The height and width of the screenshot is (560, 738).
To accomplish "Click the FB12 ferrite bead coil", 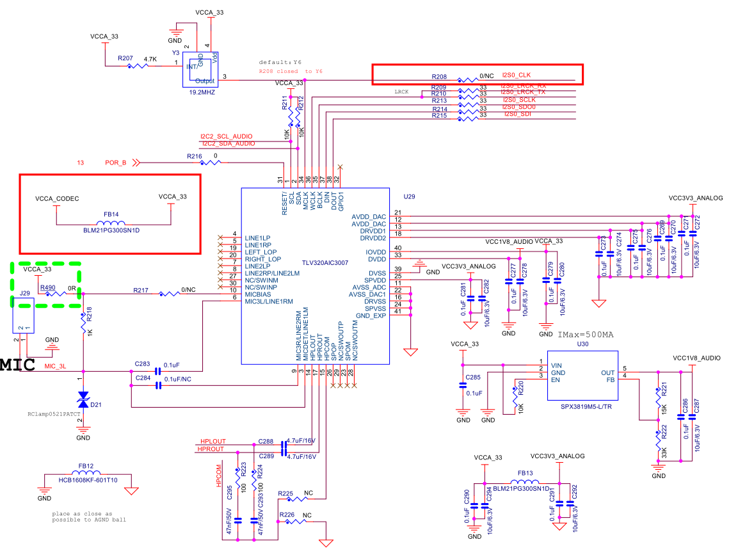I will (86, 472).
